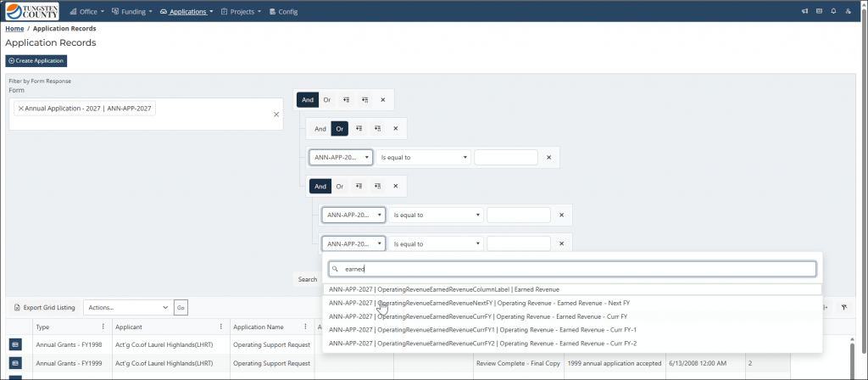This screenshot has height=380, width=868.
Task: Select And in top-level filter group
Action: click(x=308, y=100)
